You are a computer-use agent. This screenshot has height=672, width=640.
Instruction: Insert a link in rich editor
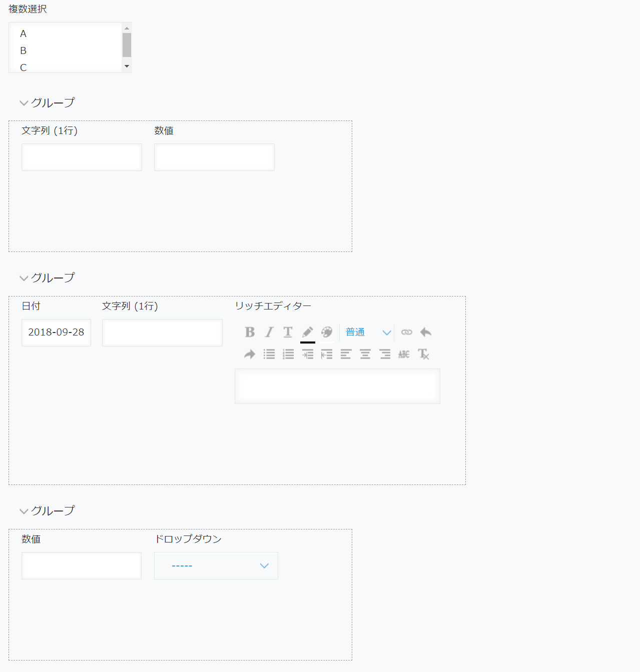click(406, 332)
